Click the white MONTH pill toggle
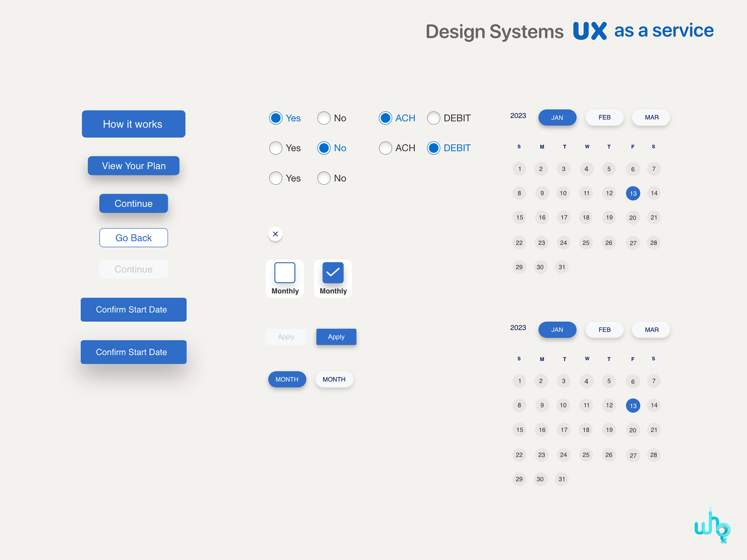 click(334, 379)
